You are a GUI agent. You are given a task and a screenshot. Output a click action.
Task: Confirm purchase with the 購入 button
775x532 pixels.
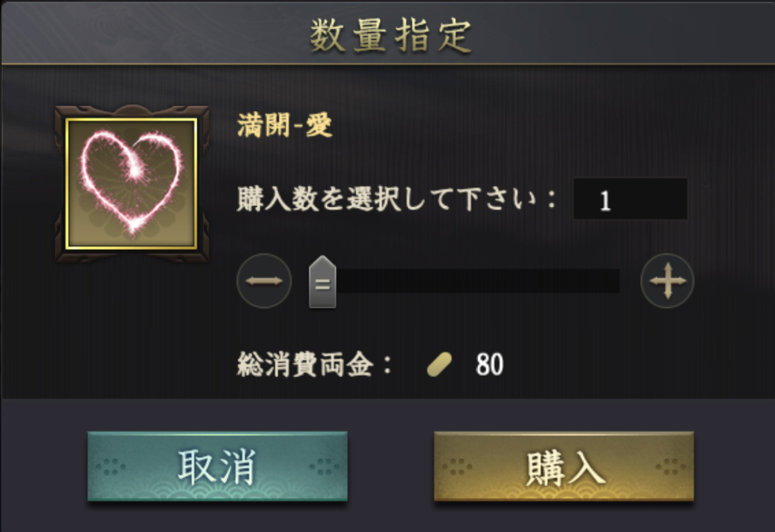(564, 466)
